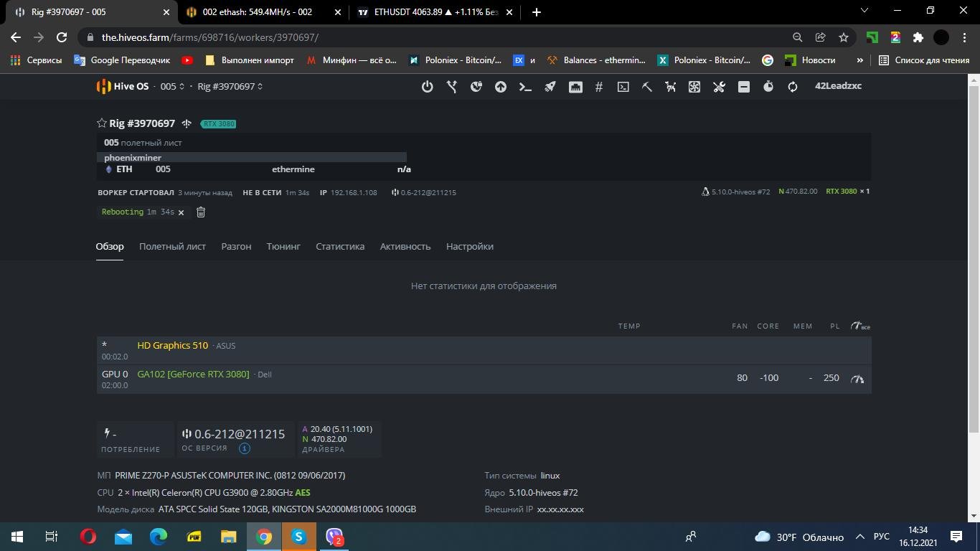Screen dimensions: 980x551
Task: Open the upgrade arrow-up icon
Action: (501, 86)
